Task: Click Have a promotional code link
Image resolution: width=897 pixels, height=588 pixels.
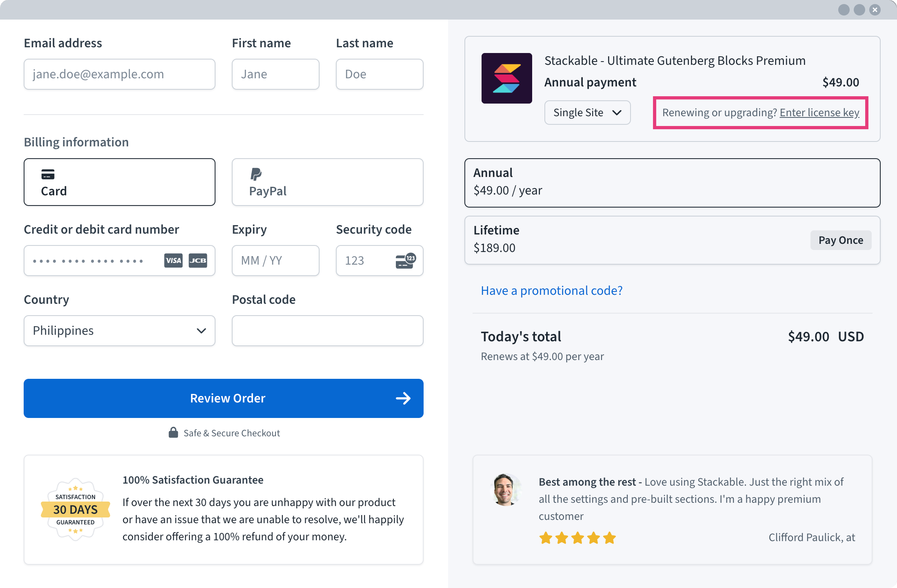Action: (551, 291)
